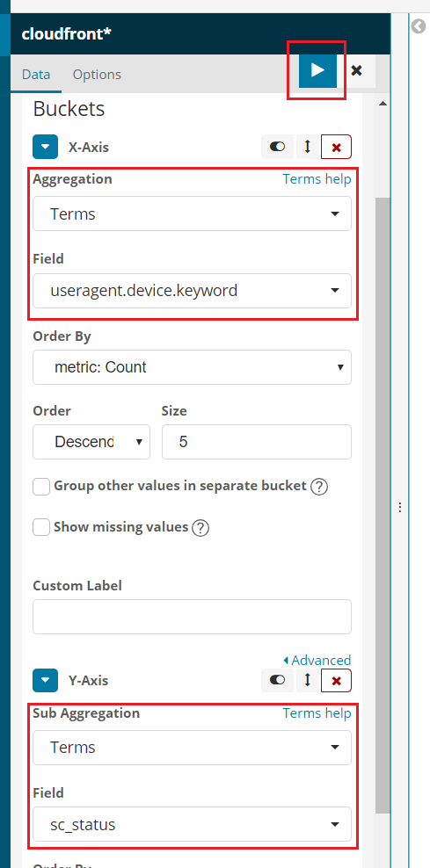Remove the X-Axis bucket

click(x=336, y=148)
